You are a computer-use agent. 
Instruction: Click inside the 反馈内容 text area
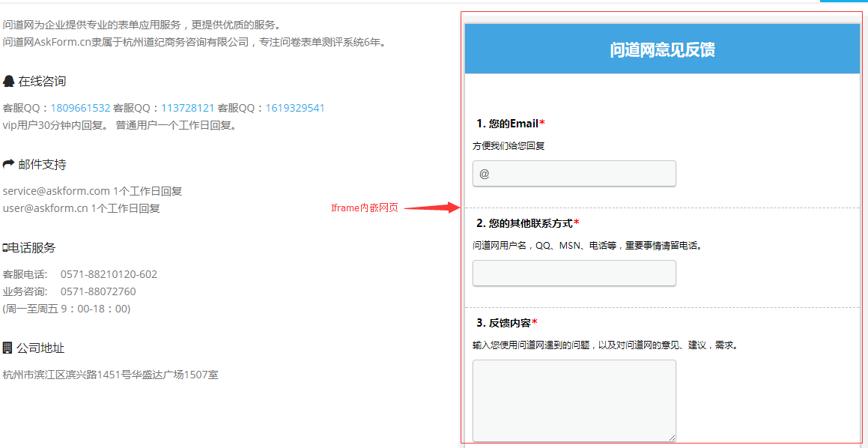(x=574, y=401)
